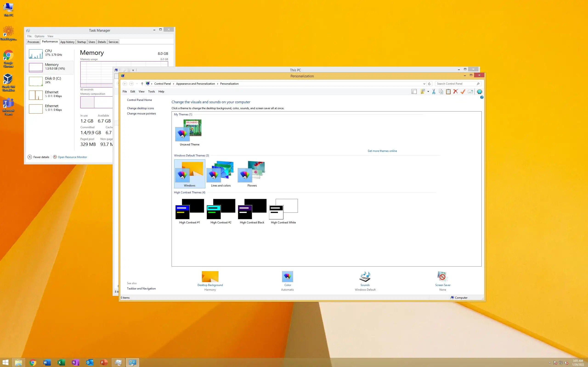Viewport: 588px width, 367px height.
Task: Click the Cut scissors toolbar icon
Action: coord(434,92)
